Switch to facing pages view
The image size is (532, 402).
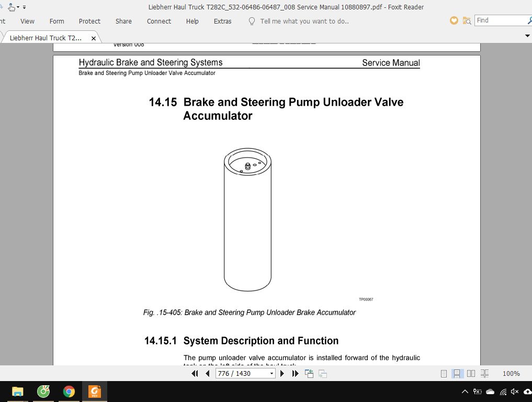(x=471, y=373)
